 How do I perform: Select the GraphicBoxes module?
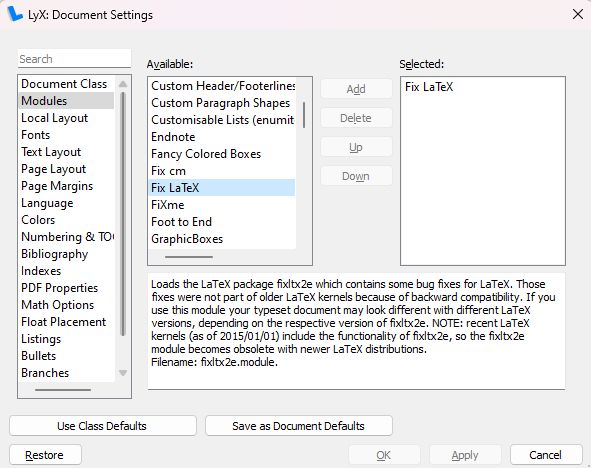pos(222,239)
